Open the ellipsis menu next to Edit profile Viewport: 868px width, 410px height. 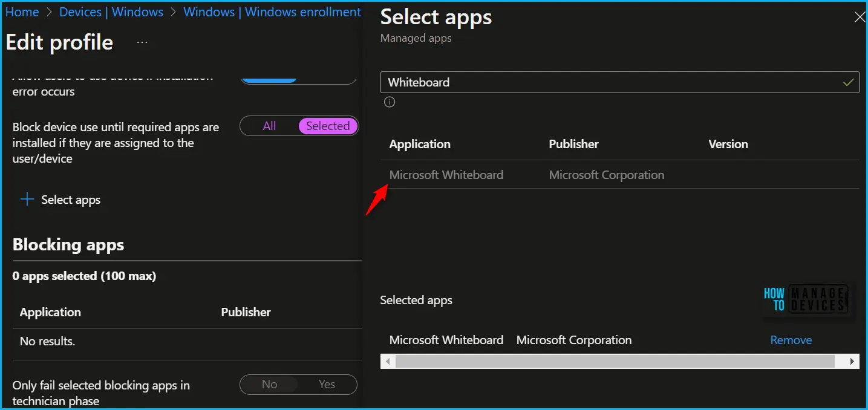[x=142, y=43]
